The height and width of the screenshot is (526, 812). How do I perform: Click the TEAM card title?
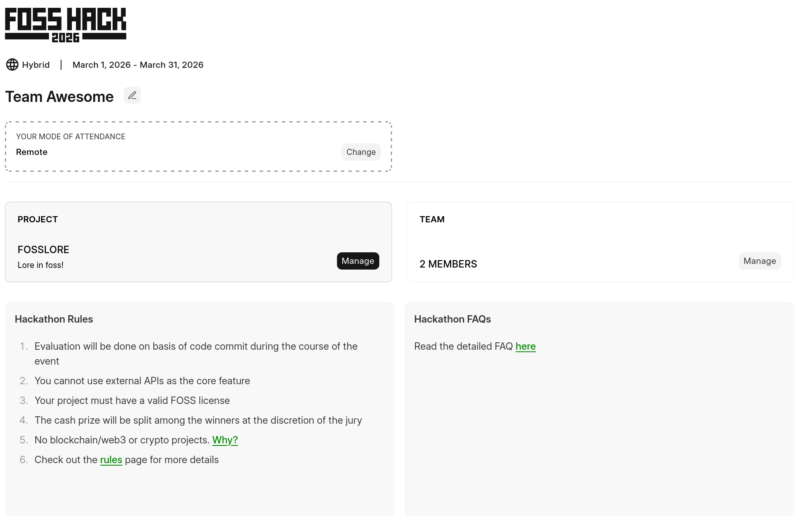point(432,219)
